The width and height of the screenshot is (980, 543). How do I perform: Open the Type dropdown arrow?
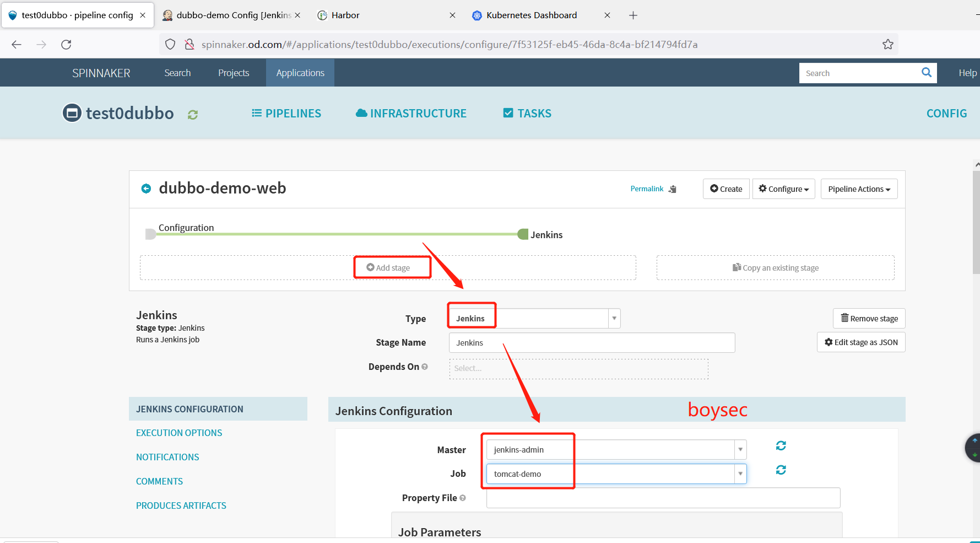[x=614, y=319]
